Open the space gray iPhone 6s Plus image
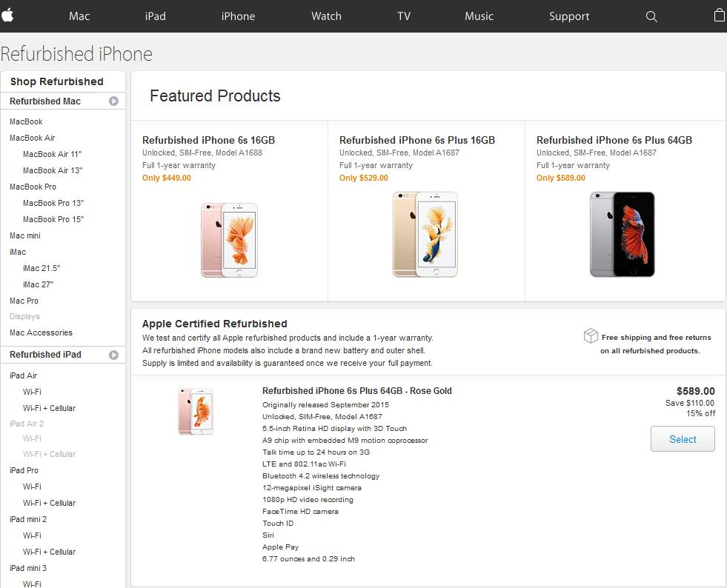The width and height of the screenshot is (727, 588). pos(623,235)
